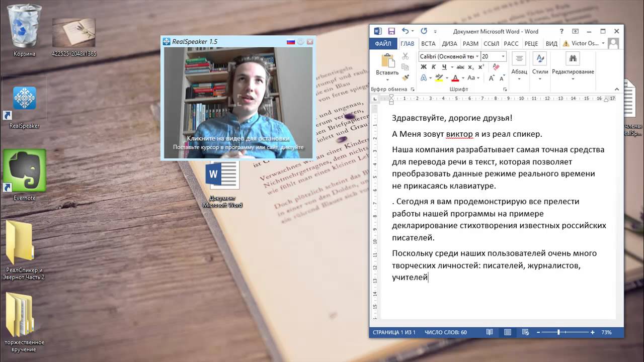Expand the font name Calibri dropdown
Image resolution: width=644 pixels, height=362 pixels.
(476, 56)
